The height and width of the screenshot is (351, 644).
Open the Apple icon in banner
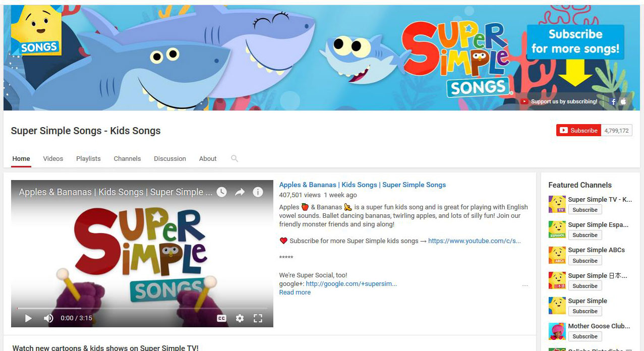(623, 101)
